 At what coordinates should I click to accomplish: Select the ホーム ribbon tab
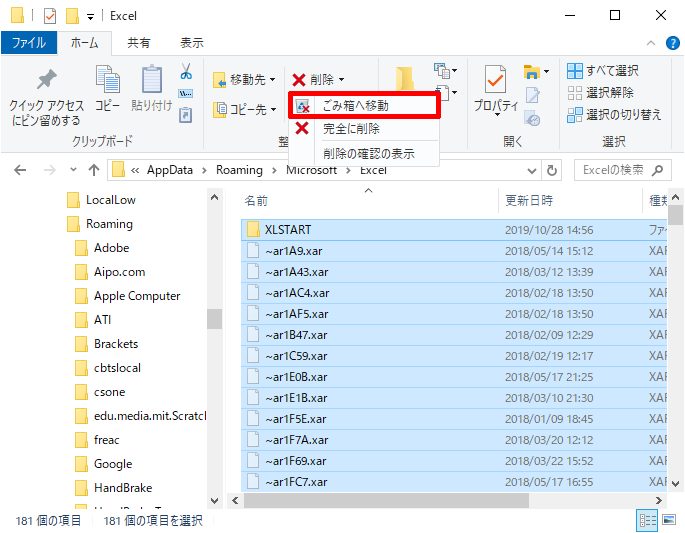(84, 43)
